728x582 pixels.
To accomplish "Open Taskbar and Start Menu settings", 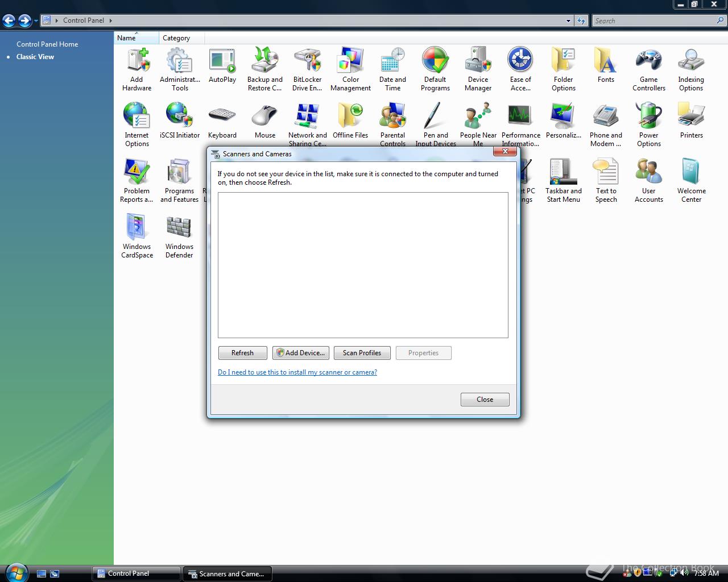I will (563, 181).
